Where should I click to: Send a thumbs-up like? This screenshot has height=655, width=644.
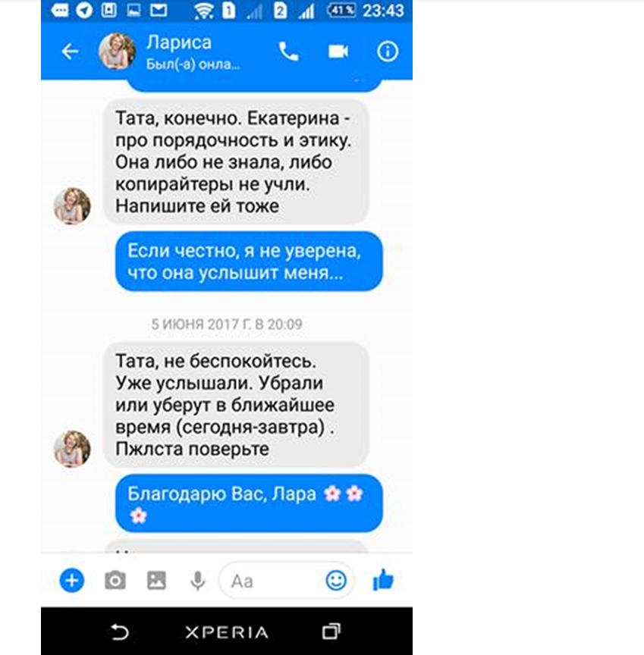[383, 580]
